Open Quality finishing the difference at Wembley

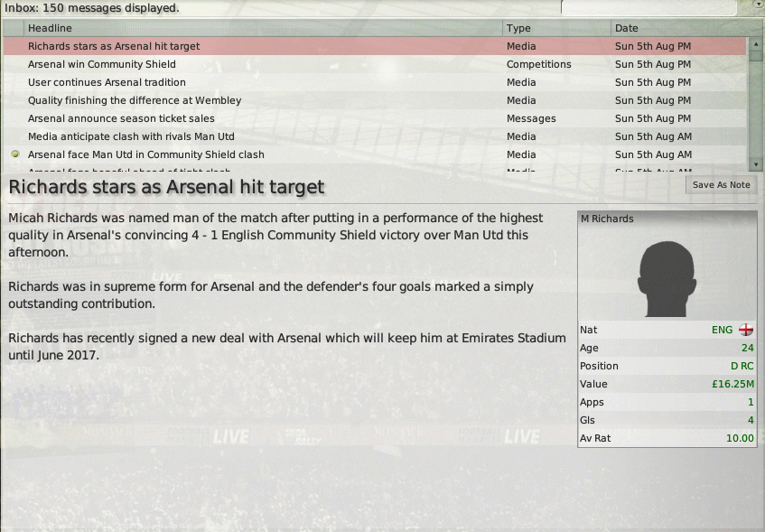pyautogui.click(x=375, y=100)
